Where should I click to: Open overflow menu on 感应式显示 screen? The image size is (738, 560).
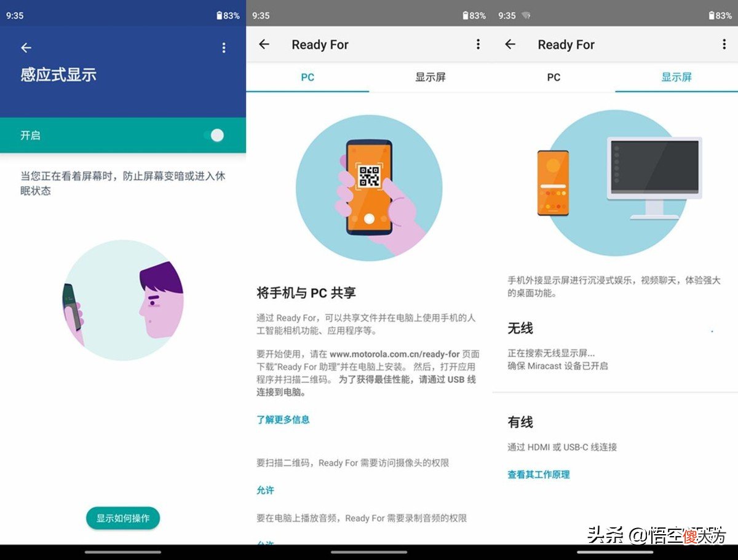[x=224, y=47]
